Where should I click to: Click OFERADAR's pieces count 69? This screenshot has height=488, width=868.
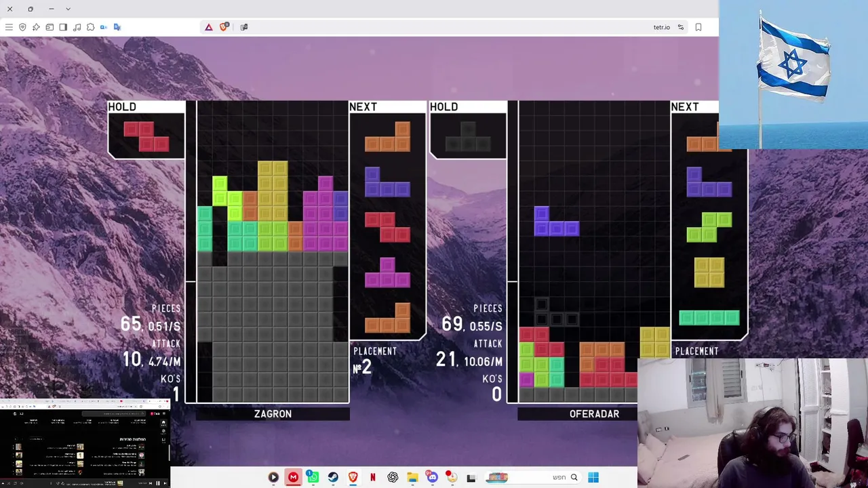pyautogui.click(x=452, y=324)
